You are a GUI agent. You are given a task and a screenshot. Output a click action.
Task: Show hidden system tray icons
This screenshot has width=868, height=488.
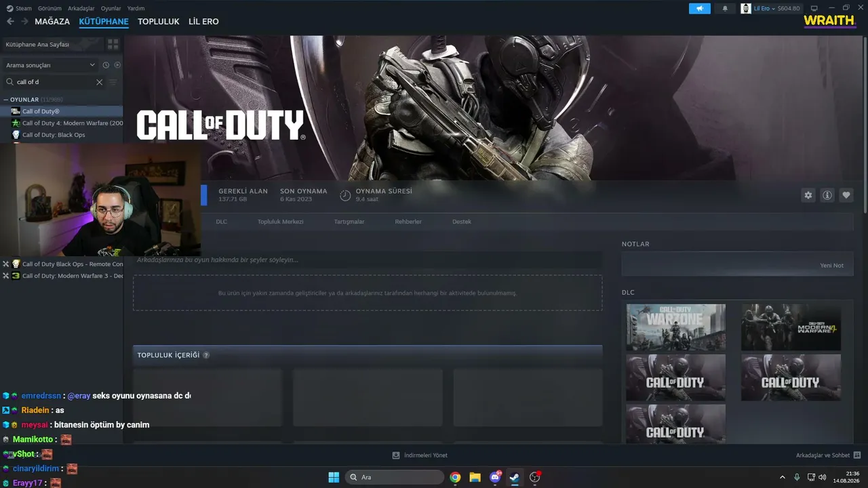pos(783,477)
